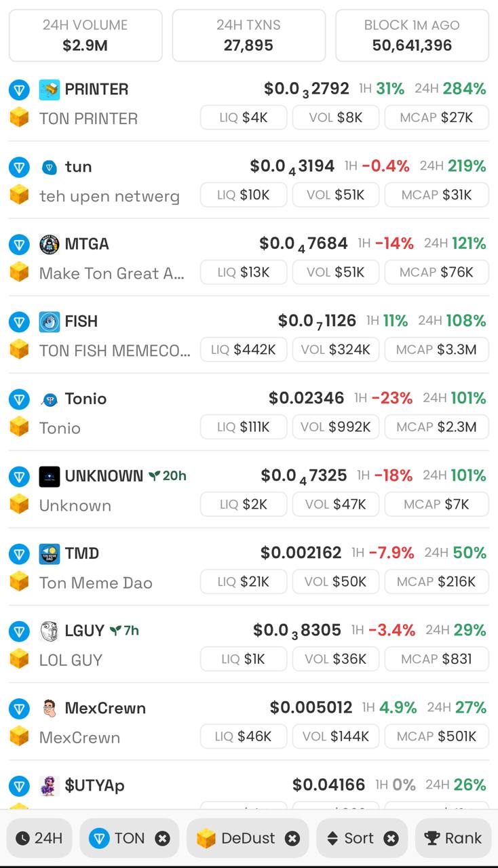Select the 24H TXNS stat card

pos(249,35)
